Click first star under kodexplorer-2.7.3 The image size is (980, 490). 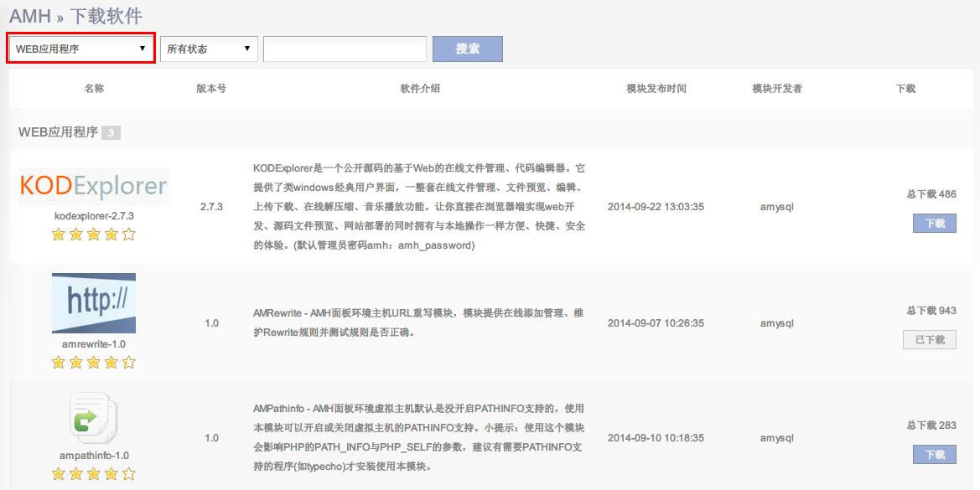[59, 235]
